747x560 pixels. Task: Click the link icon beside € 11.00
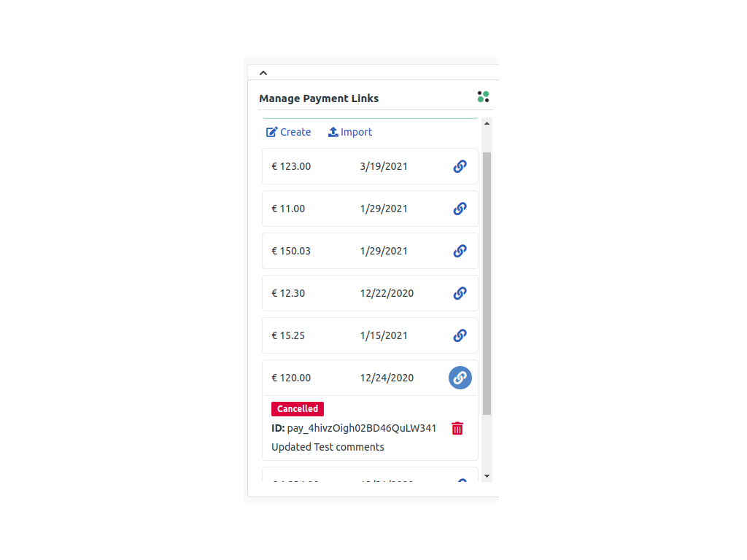tap(460, 209)
